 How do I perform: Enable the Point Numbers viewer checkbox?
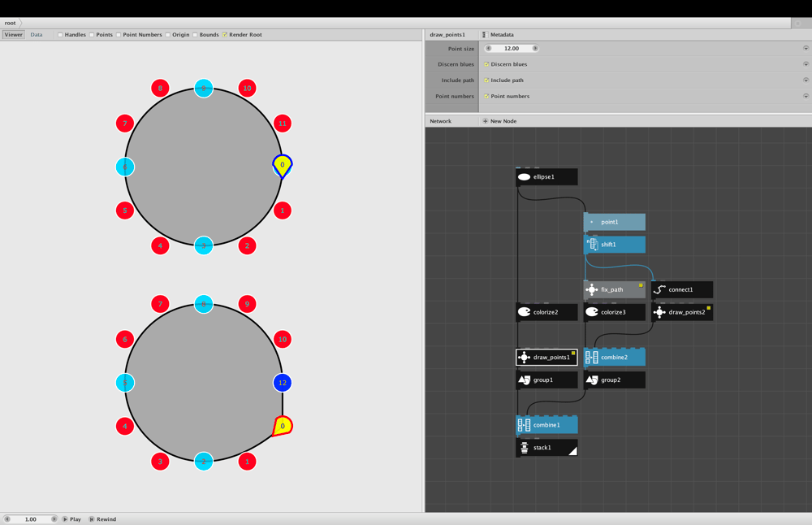(119, 35)
